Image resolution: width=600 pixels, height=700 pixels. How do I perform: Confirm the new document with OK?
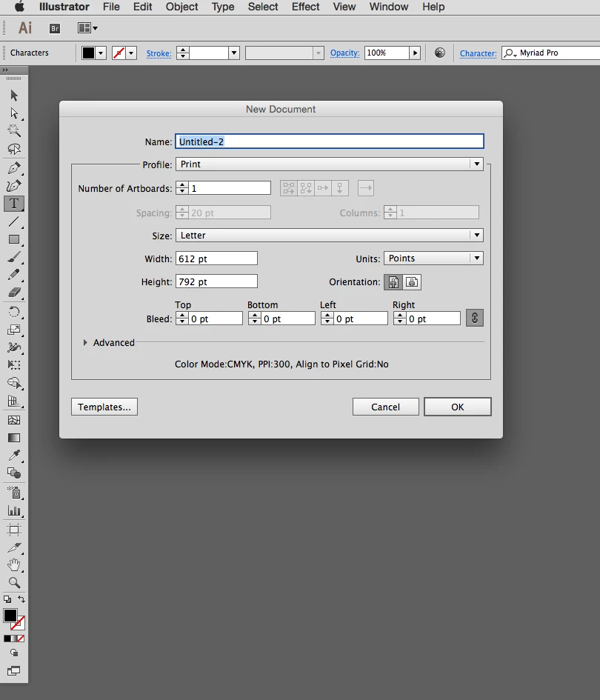point(458,407)
